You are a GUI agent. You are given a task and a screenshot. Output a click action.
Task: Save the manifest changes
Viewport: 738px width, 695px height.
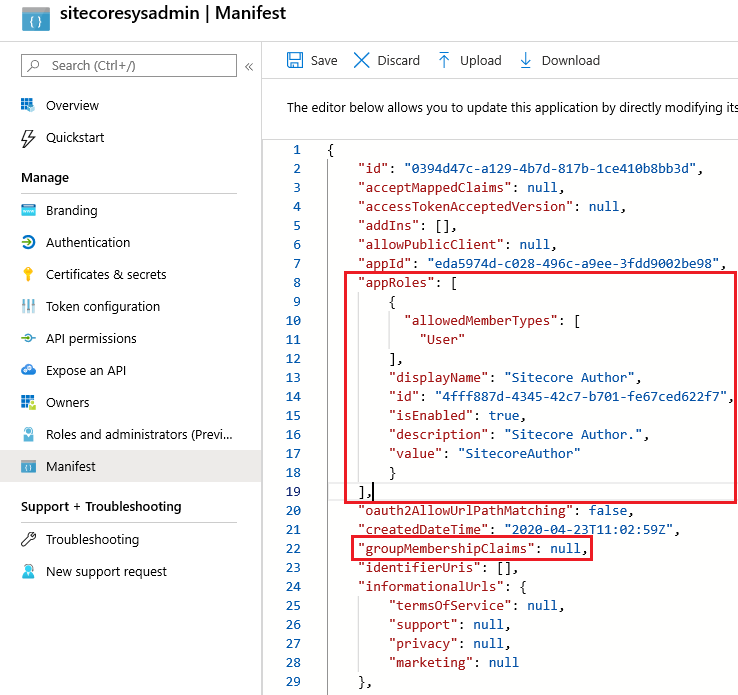click(x=312, y=60)
